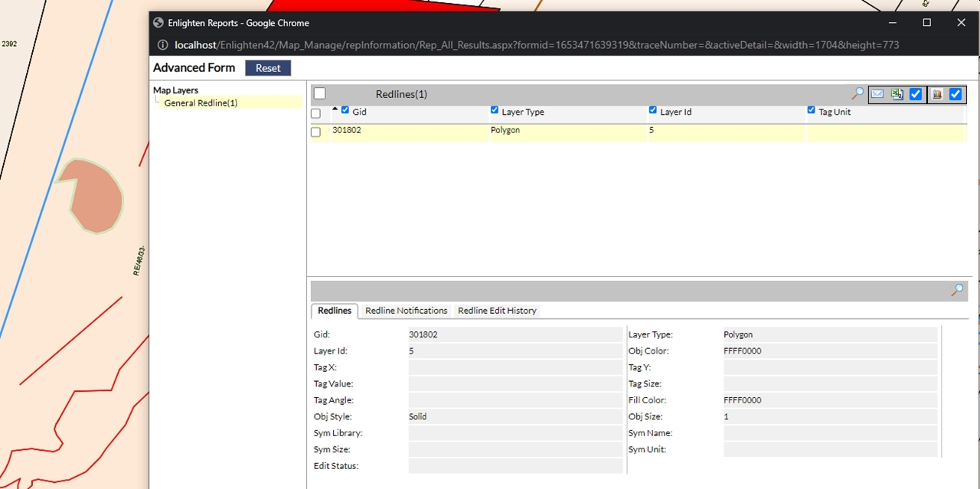Uncheck the Tag Unit column checkbox
This screenshot has height=489, width=980.
812,110
